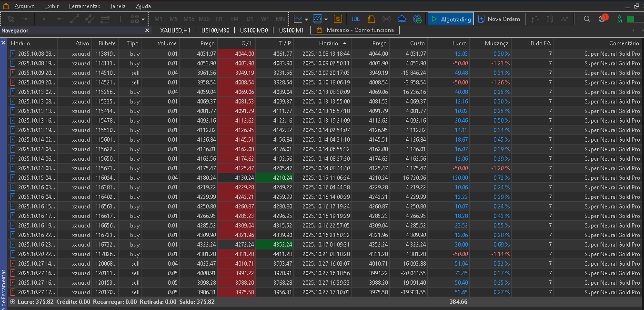
Task: Open Mercado - Como funciona tab
Action: tap(355, 30)
